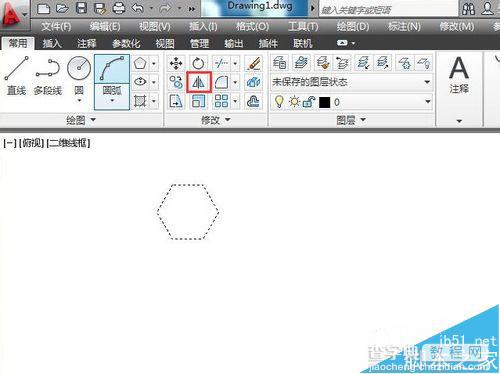Activate the Stretch tool
This screenshot has height=374, width=500.
tap(176, 101)
